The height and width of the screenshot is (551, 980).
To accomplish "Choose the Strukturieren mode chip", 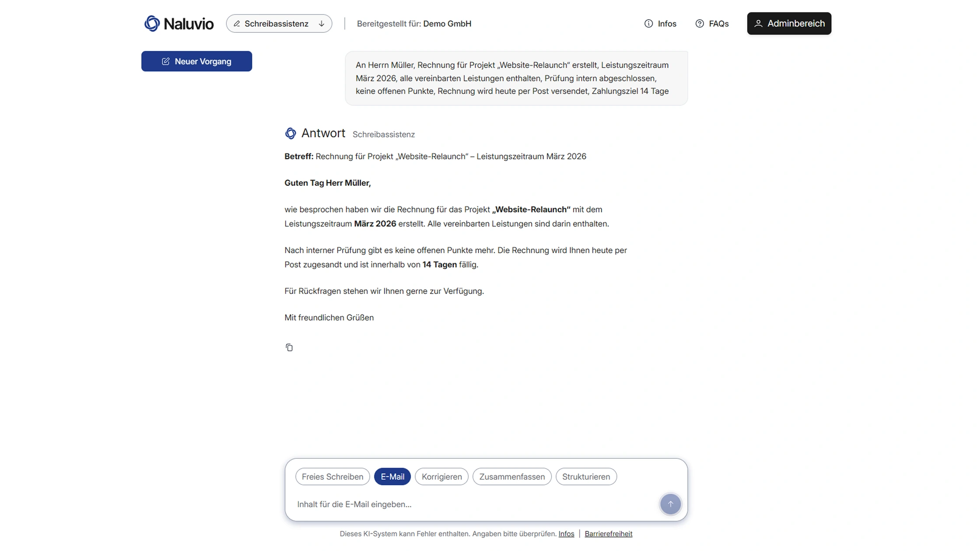I will pyautogui.click(x=586, y=477).
